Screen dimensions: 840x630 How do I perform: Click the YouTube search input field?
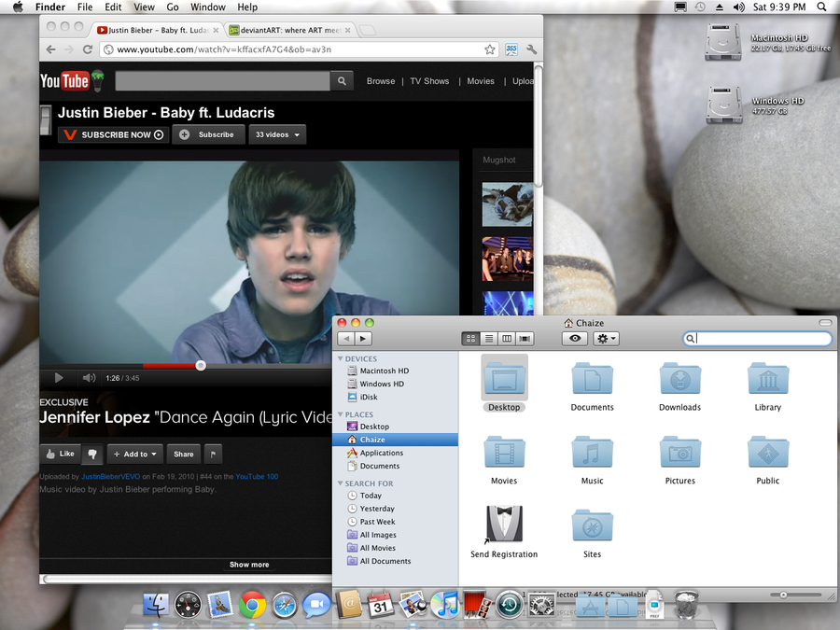click(223, 81)
